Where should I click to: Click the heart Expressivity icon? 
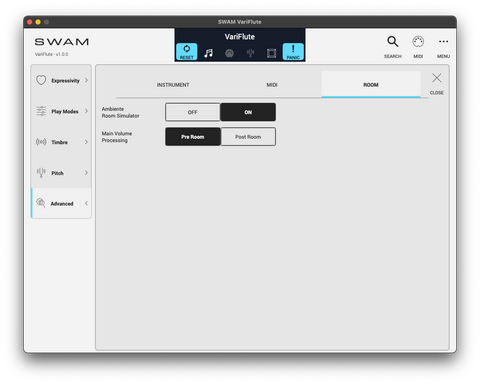(41, 80)
